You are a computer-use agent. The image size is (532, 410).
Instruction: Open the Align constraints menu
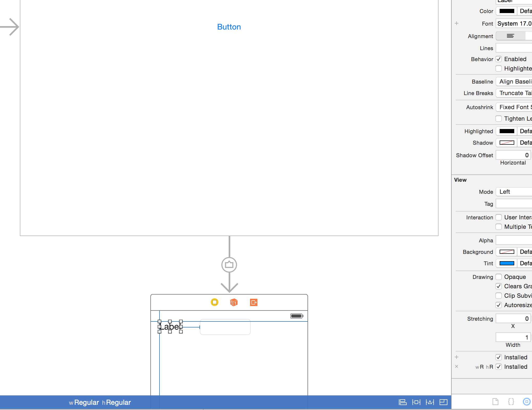point(403,402)
